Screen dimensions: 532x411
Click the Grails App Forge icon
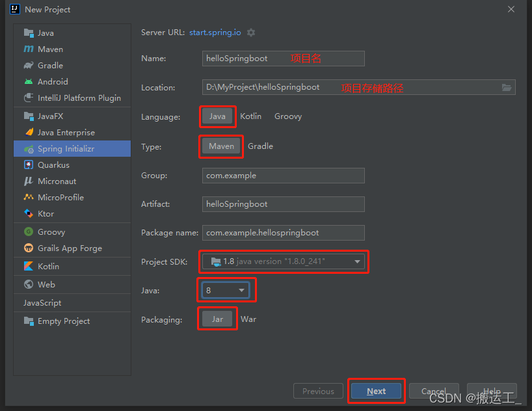[x=29, y=248]
